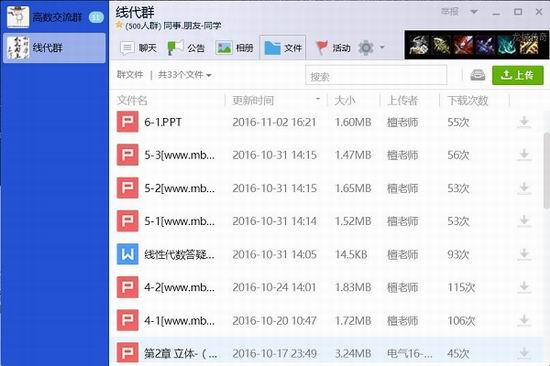Download the 5-1[www.mb... file

(524, 221)
